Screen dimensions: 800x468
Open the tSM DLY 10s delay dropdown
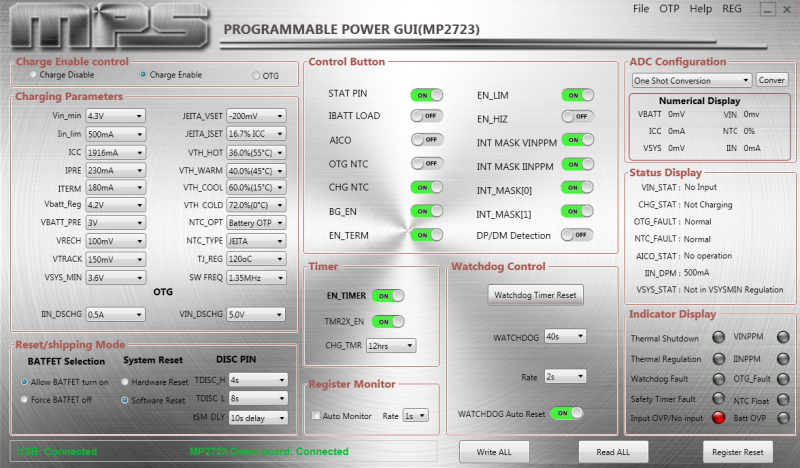pos(258,418)
